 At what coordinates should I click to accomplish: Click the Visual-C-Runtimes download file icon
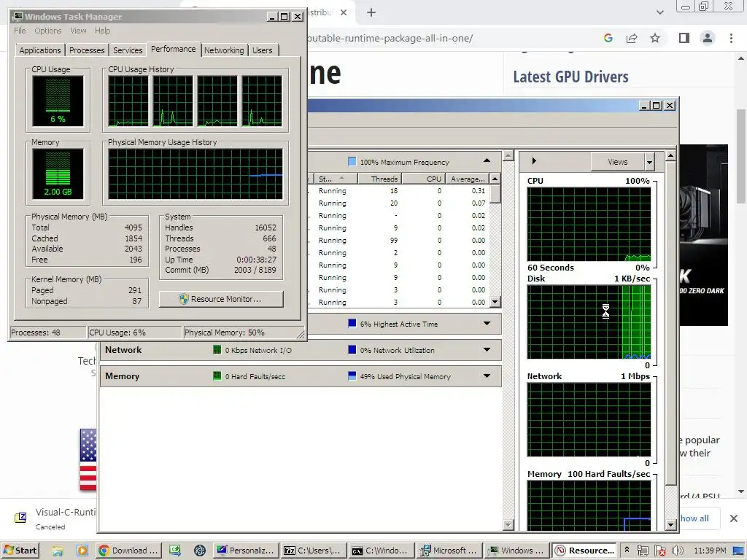coord(20,518)
